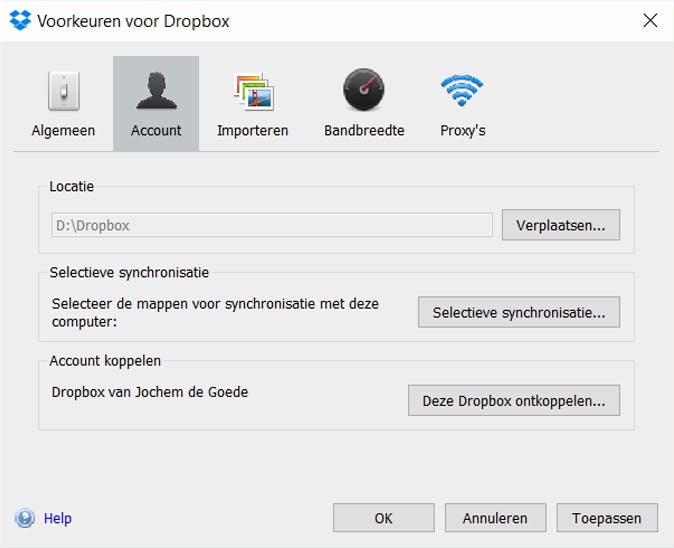Select the Account person silhouette icon
Image resolution: width=674 pixels, height=548 pixels.
coord(156,90)
